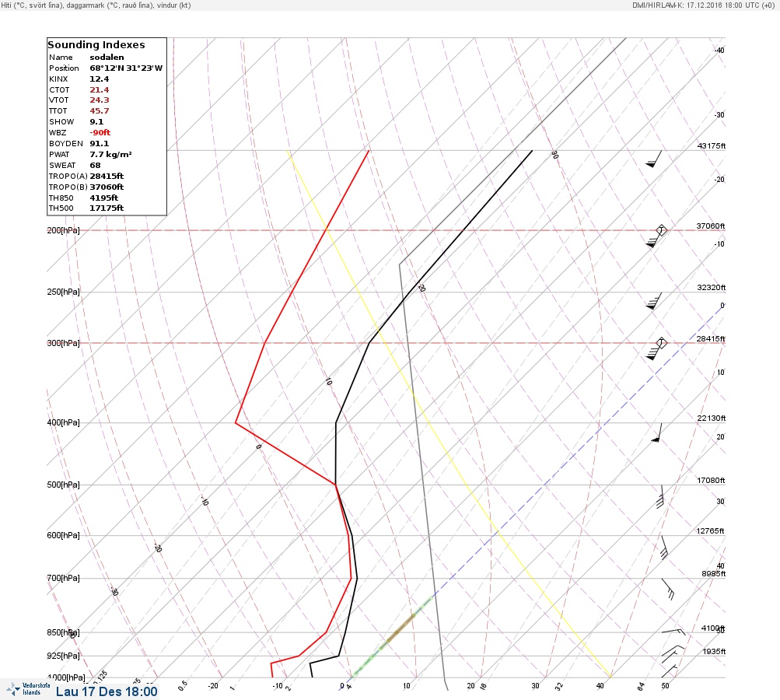Click the wind barb on the 500 hPa line
This screenshot has width=780, height=700.
tap(660, 496)
